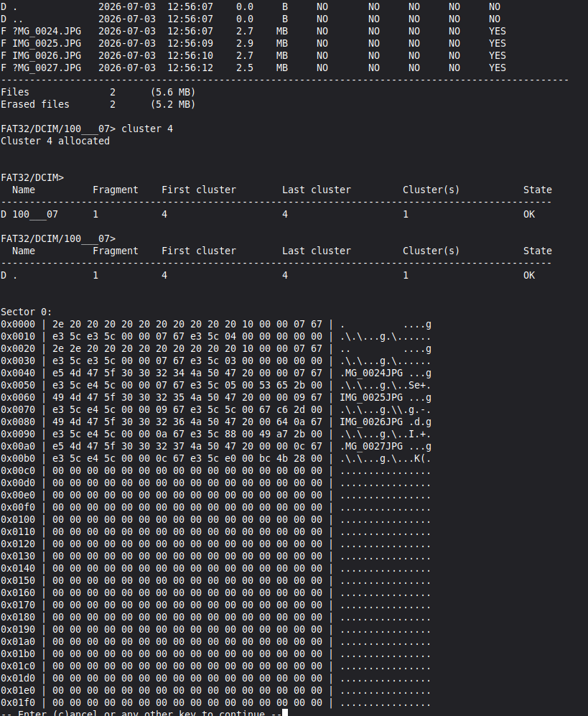Click the erased file ?MG_0027.JPG entry
This screenshot has height=716, width=588.
click(47, 68)
